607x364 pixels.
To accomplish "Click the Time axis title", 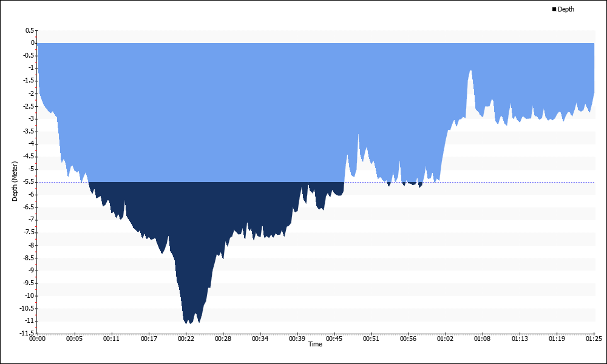I will click(315, 344).
